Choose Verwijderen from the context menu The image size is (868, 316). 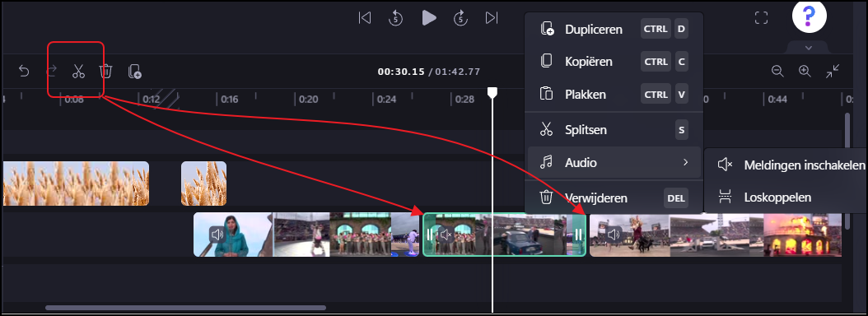pyautogui.click(x=614, y=197)
